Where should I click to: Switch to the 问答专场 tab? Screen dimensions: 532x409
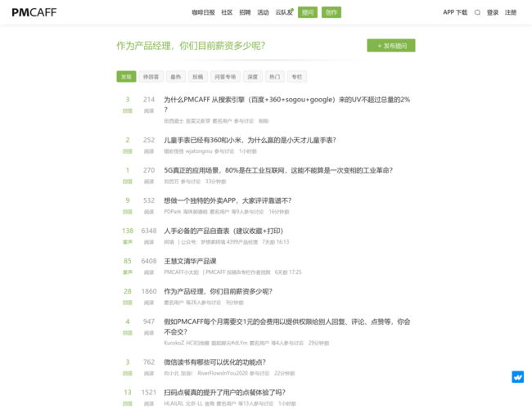[x=225, y=77]
